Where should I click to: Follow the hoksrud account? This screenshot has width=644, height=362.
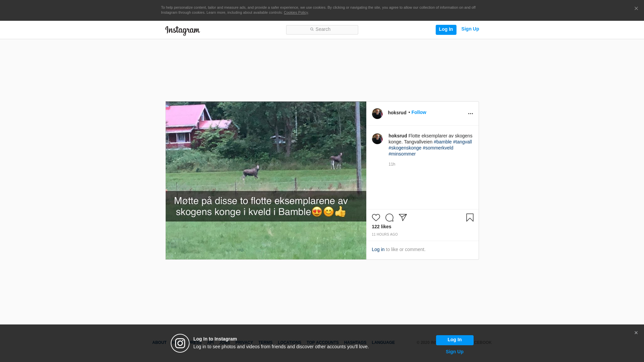(419, 112)
